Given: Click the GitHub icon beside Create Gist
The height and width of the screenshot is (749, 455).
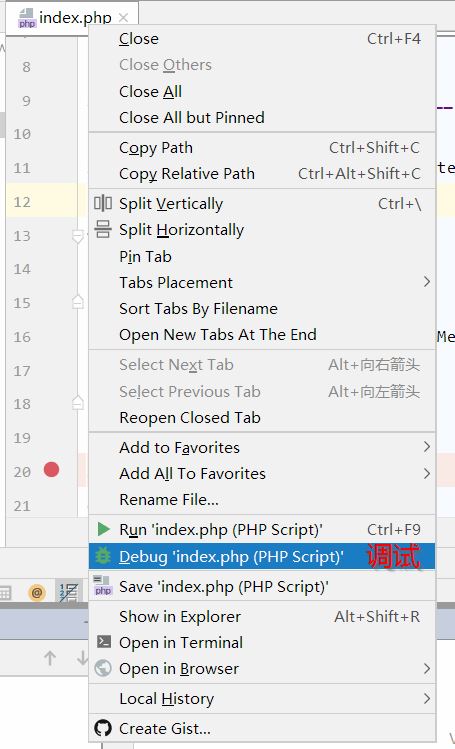Looking at the screenshot, I should tap(103, 728).
